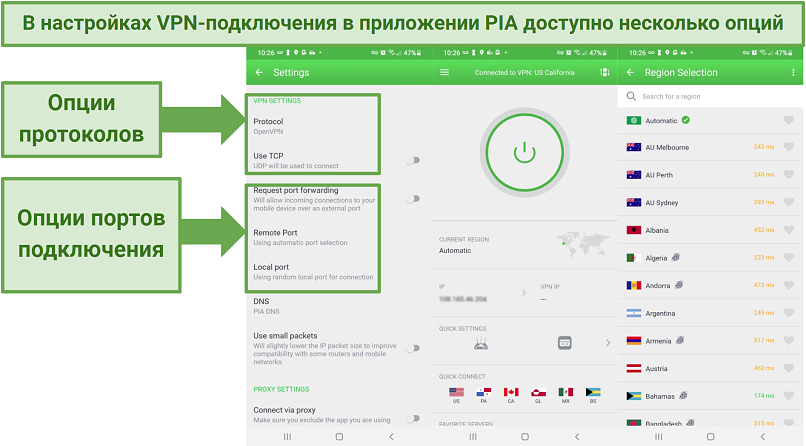Select Bahamas region

pos(710,396)
